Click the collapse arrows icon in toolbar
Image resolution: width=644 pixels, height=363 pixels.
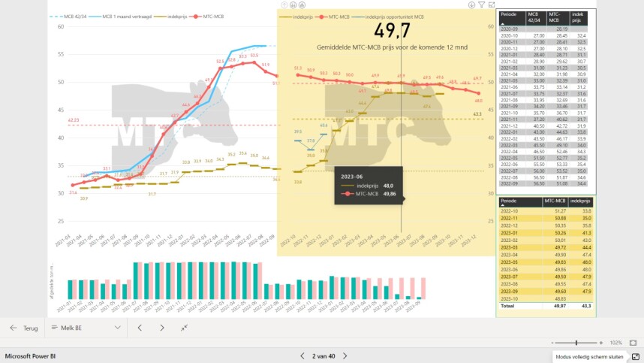coord(184,328)
